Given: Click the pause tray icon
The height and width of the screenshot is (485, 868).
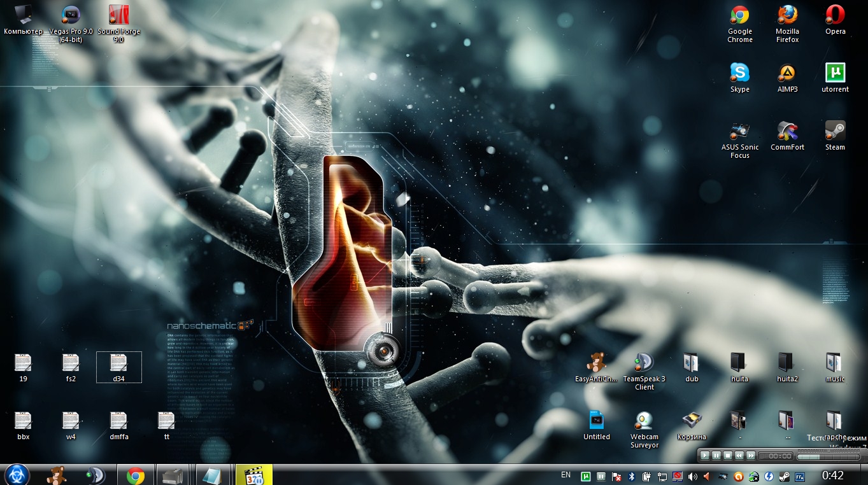Looking at the screenshot, I should (x=601, y=475).
